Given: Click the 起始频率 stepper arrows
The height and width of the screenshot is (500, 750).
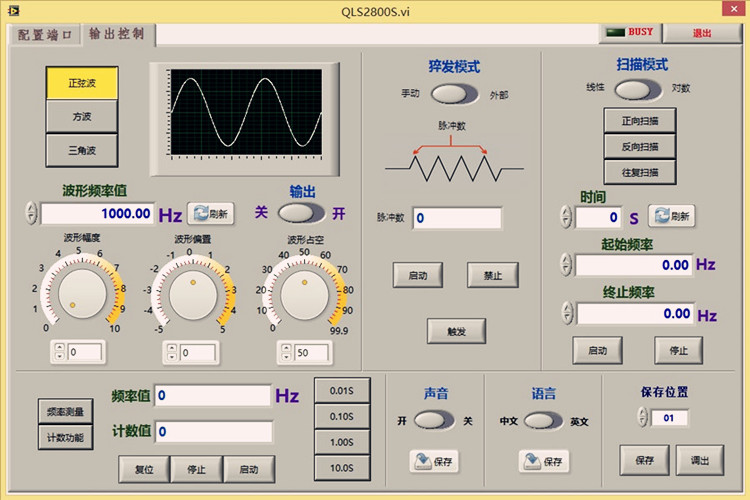Looking at the screenshot, I should (566, 265).
